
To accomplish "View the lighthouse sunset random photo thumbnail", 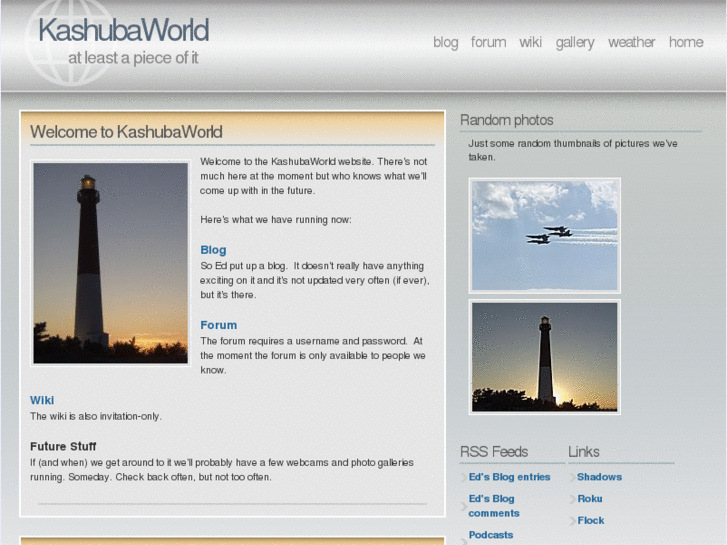I will [544, 357].
